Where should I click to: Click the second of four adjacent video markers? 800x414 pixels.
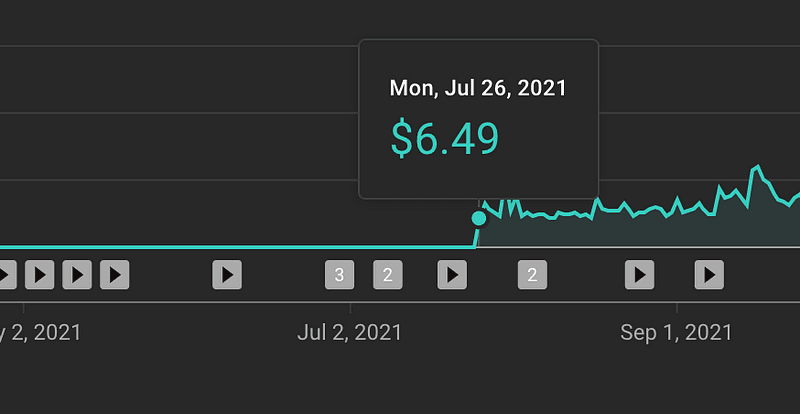[x=40, y=275]
